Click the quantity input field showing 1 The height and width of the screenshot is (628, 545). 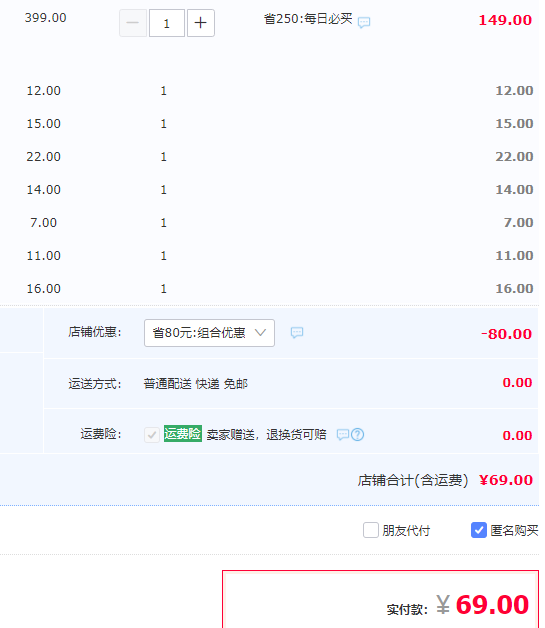pyautogui.click(x=167, y=23)
